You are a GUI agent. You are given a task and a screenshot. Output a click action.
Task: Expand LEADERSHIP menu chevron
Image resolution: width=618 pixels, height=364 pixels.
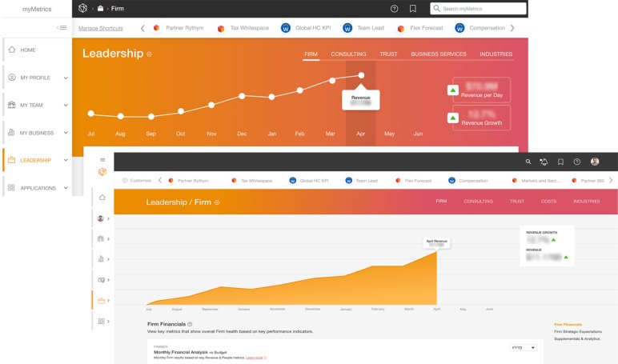point(66,160)
